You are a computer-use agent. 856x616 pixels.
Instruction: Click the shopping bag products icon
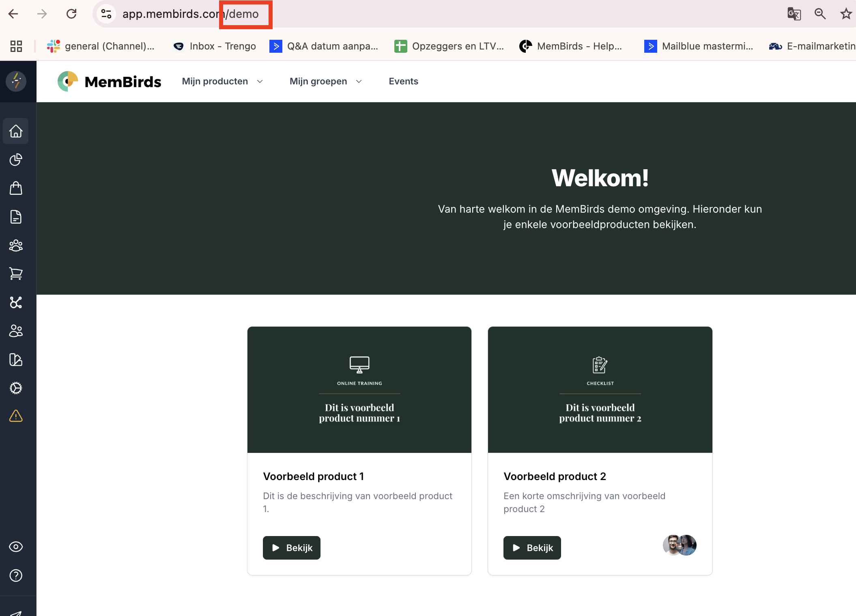coord(16,188)
